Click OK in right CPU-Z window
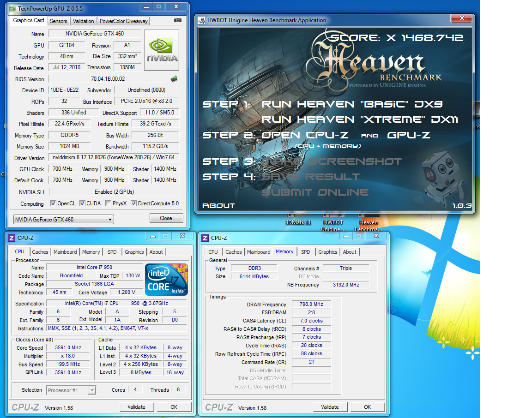Viewport: 532px width, 418px height. point(368,407)
